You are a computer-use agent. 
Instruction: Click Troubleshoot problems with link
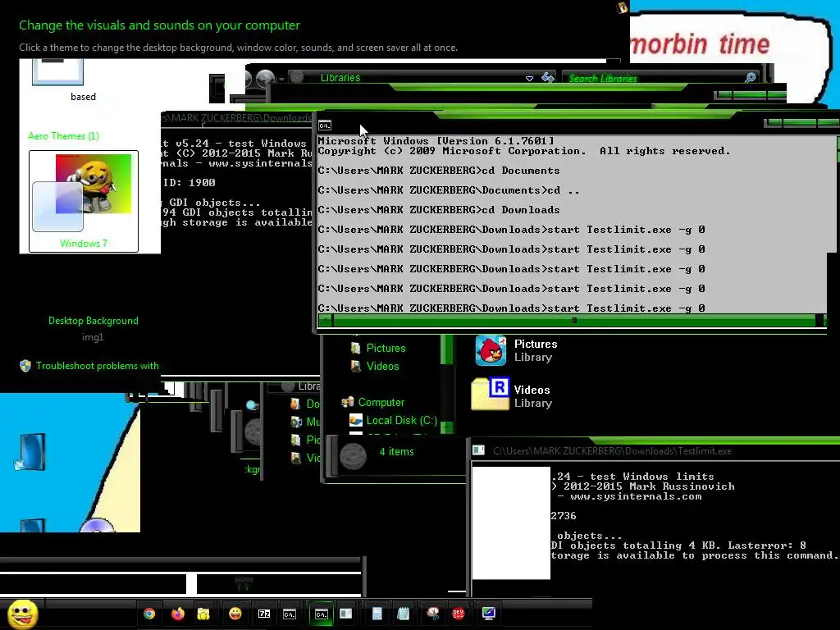pos(98,366)
